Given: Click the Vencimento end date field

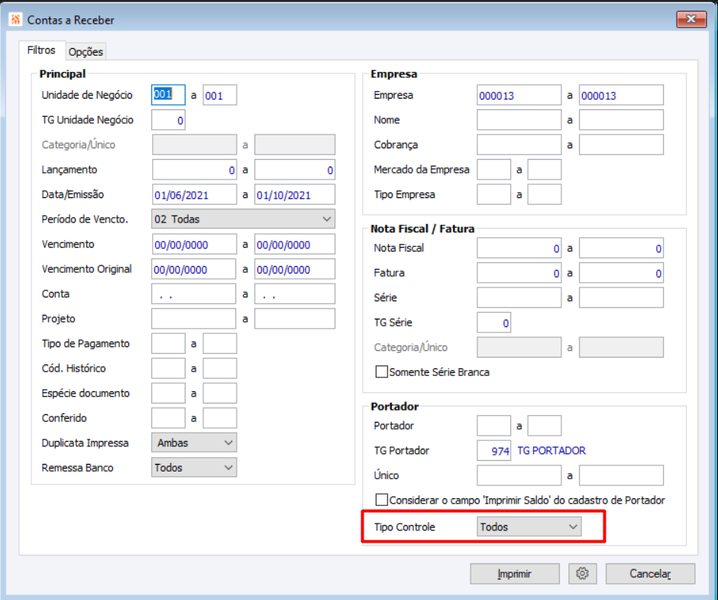Looking at the screenshot, I should [294, 244].
